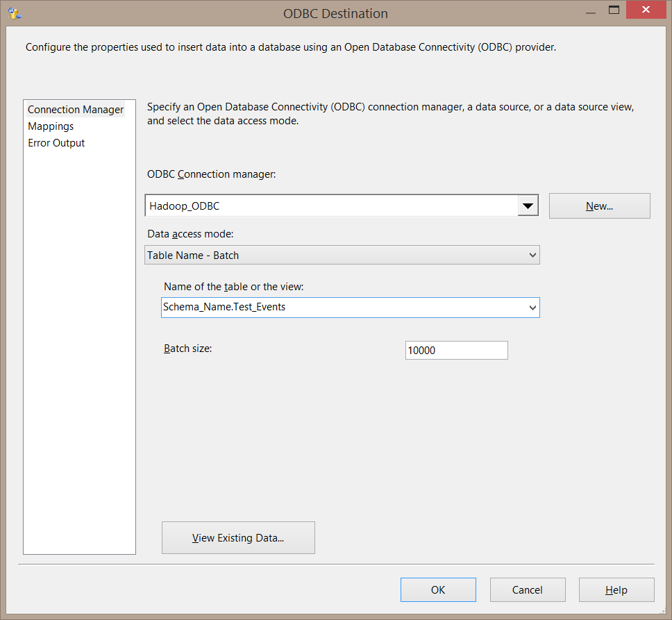Image resolution: width=672 pixels, height=620 pixels.
Task: Click inside the Batch size field
Action: tap(456, 350)
